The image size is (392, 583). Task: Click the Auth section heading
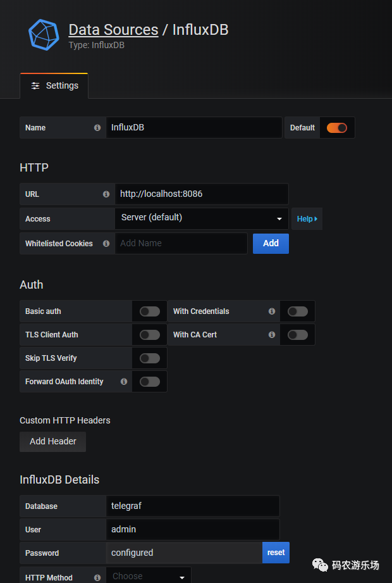(31, 285)
